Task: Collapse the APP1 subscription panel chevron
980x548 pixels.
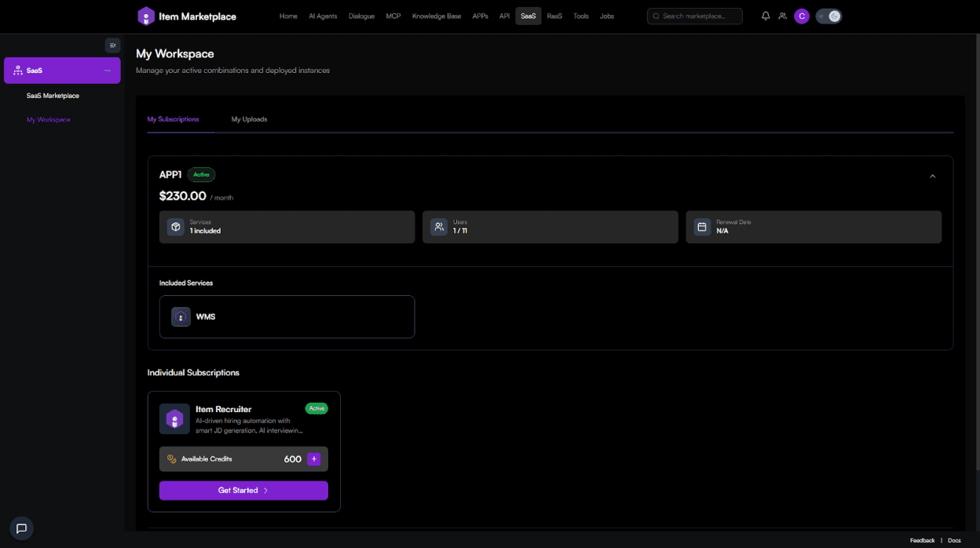Action: point(932,176)
